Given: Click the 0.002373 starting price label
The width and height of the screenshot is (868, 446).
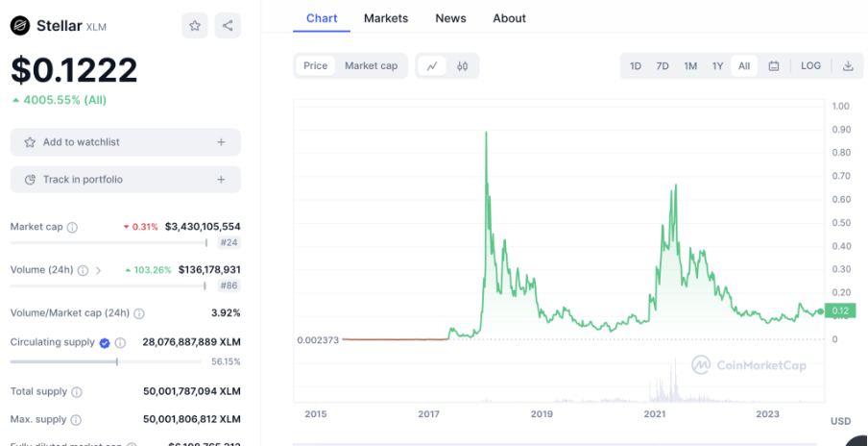Looking at the screenshot, I should (318, 339).
